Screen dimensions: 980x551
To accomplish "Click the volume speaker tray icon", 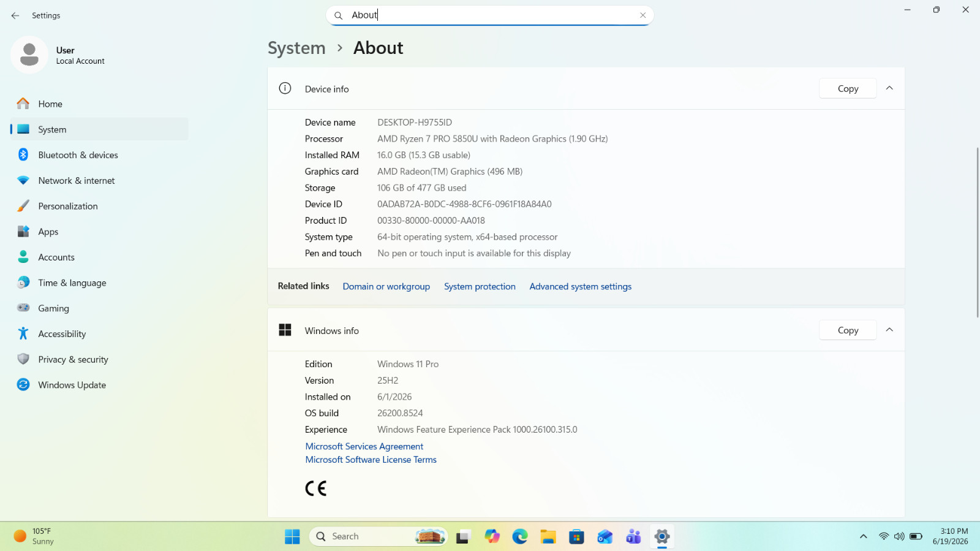I will [899, 536].
